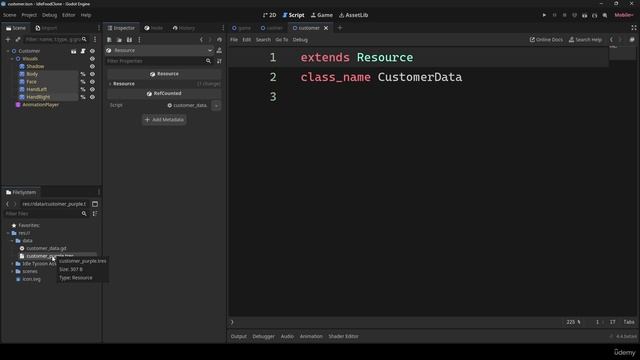
Task: Collapse the Visuals node children
Action: (12, 59)
